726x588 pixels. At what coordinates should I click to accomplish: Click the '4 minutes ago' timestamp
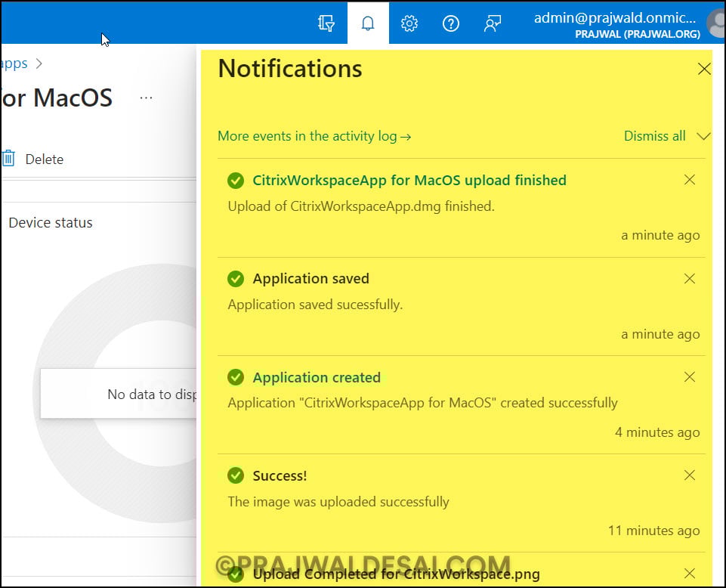click(x=657, y=432)
